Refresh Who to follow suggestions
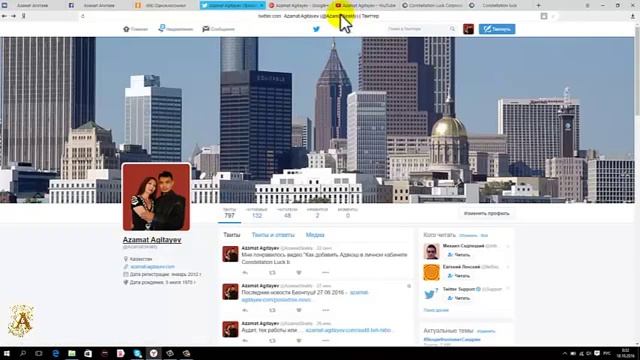The image size is (640, 360). point(468,236)
